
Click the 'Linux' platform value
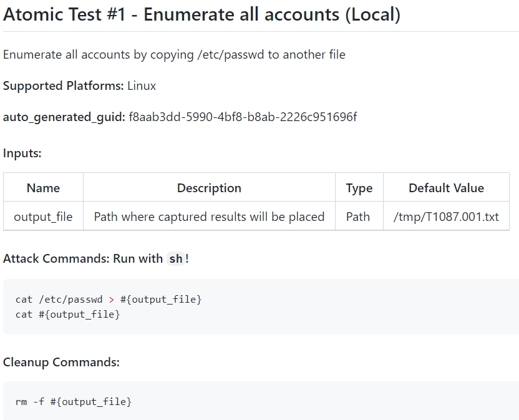(x=142, y=85)
